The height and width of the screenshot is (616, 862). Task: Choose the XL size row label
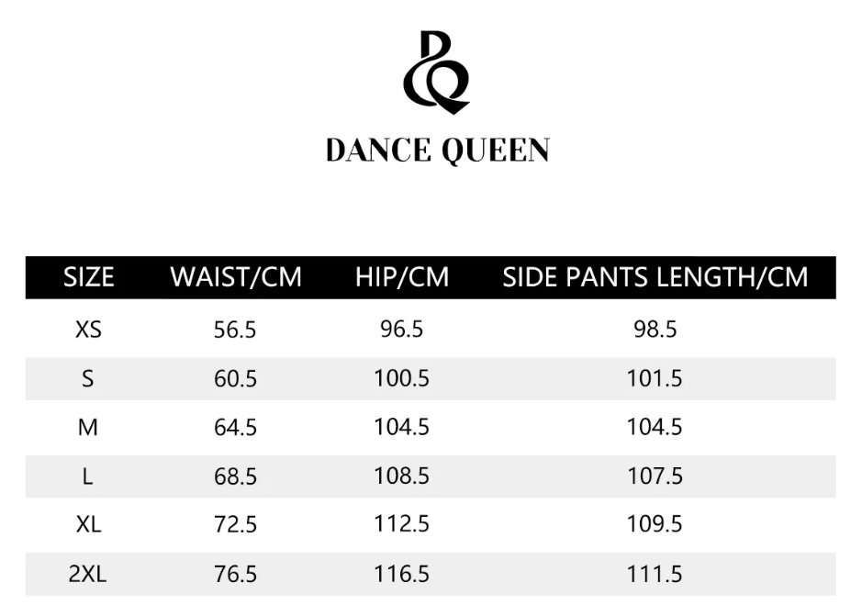coord(88,525)
